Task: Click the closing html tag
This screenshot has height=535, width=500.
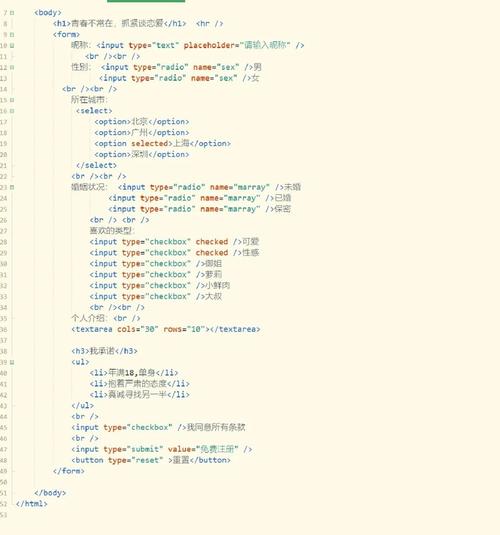Action: tap(32, 504)
